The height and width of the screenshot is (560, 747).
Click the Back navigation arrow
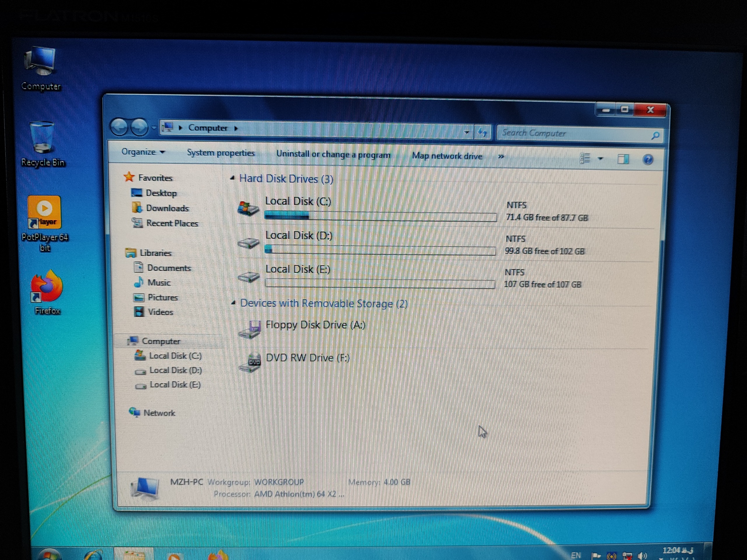point(119,127)
